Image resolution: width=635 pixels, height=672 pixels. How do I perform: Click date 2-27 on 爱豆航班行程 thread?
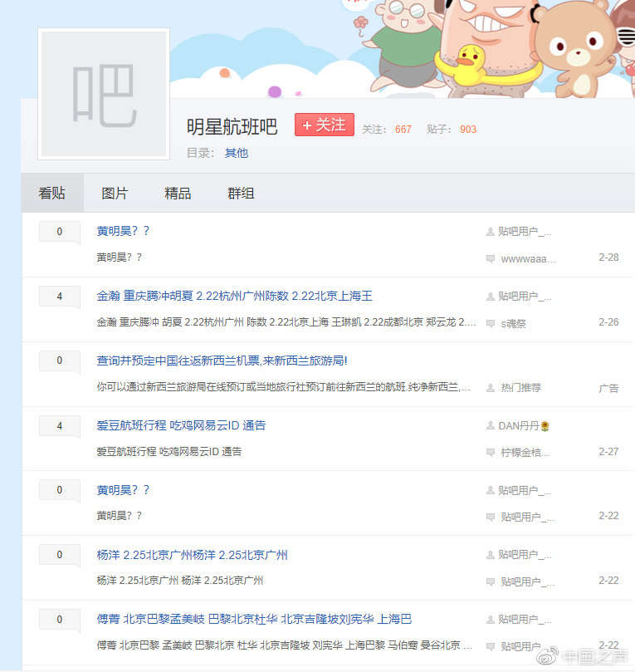pyautogui.click(x=608, y=452)
